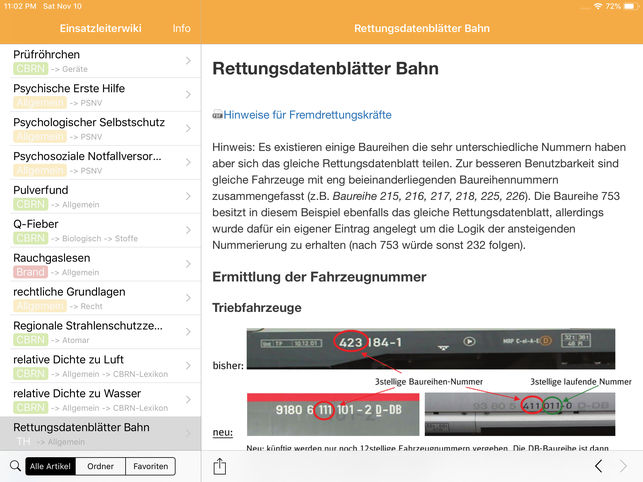Open the Q-Fieber row chevron
643x482 pixels.
point(188,231)
